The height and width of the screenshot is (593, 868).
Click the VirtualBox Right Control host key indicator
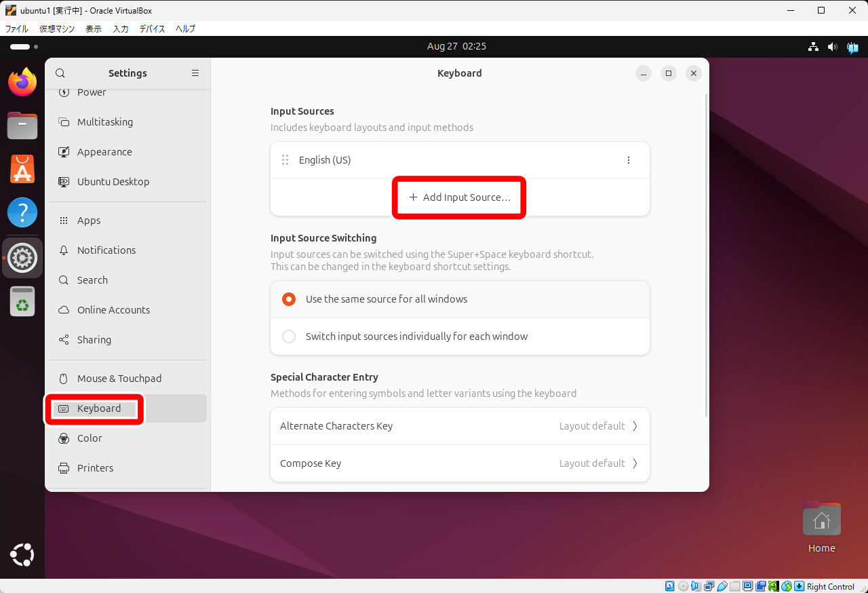(831, 586)
